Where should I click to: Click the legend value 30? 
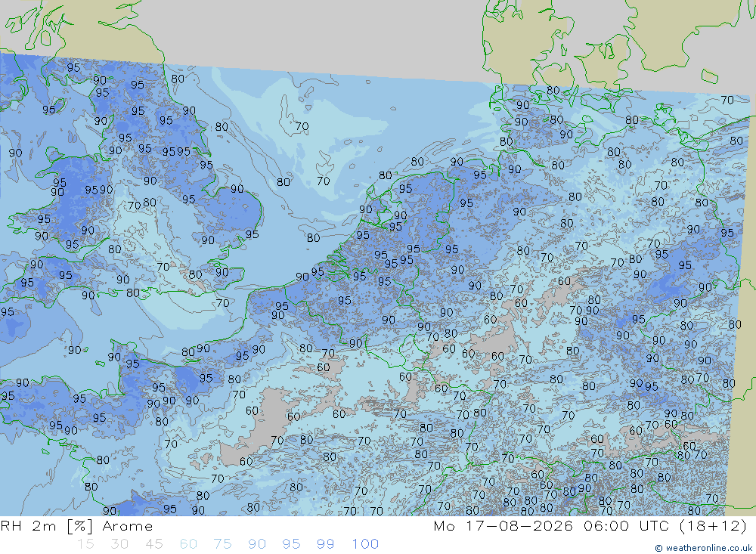[119, 544]
